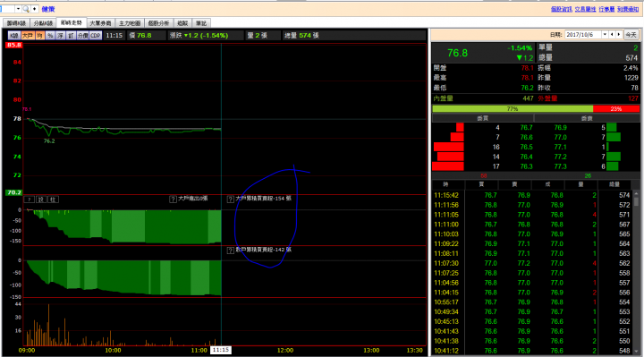
Task: Click the 今天 today button
Action: (631, 35)
